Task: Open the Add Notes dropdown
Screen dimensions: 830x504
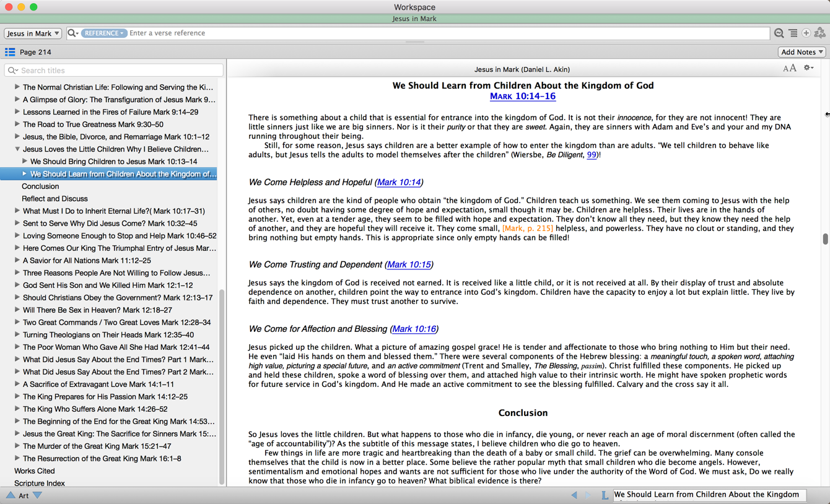Action: 802,52
